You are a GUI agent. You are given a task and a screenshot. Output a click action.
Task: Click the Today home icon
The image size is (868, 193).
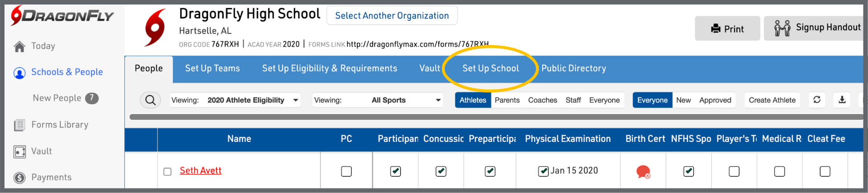click(x=19, y=46)
